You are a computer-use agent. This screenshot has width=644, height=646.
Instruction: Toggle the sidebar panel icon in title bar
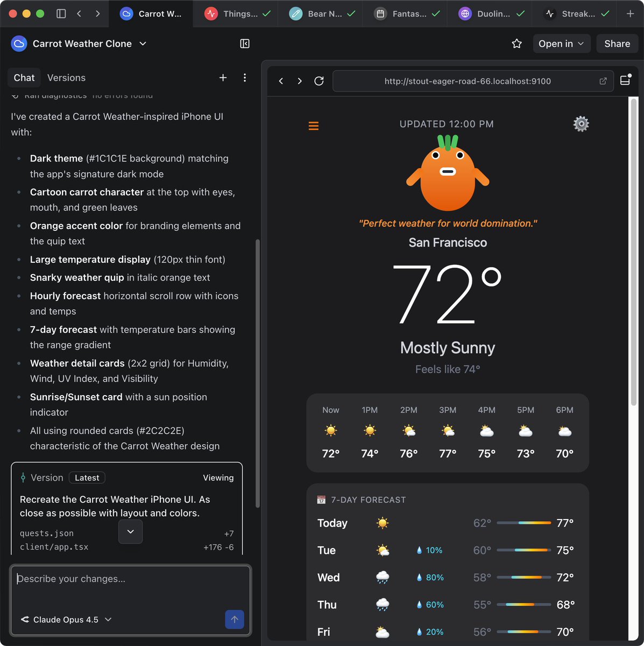point(61,13)
